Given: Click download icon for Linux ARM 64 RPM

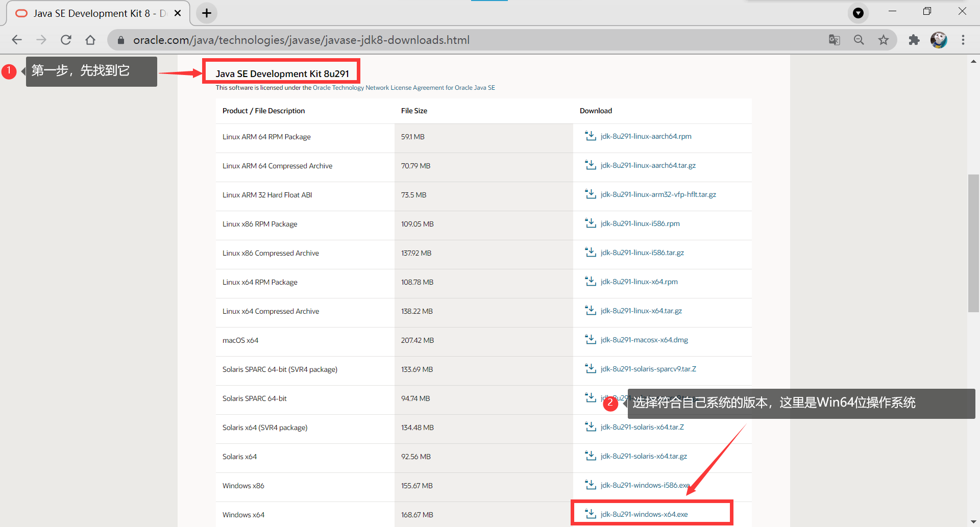Looking at the screenshot, I should point(591,136).
